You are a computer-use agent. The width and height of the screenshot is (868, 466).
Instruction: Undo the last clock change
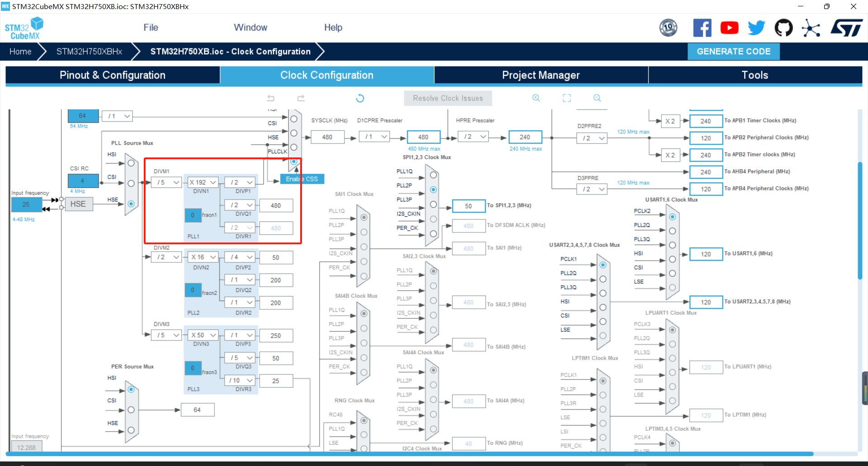click(x=271, y=98)
